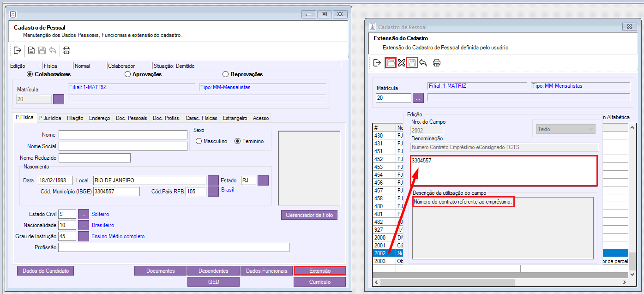This screenshot has width=644, height=294.
Task: Click the Nome Reduzido input field
Action: tap(95, 158)
